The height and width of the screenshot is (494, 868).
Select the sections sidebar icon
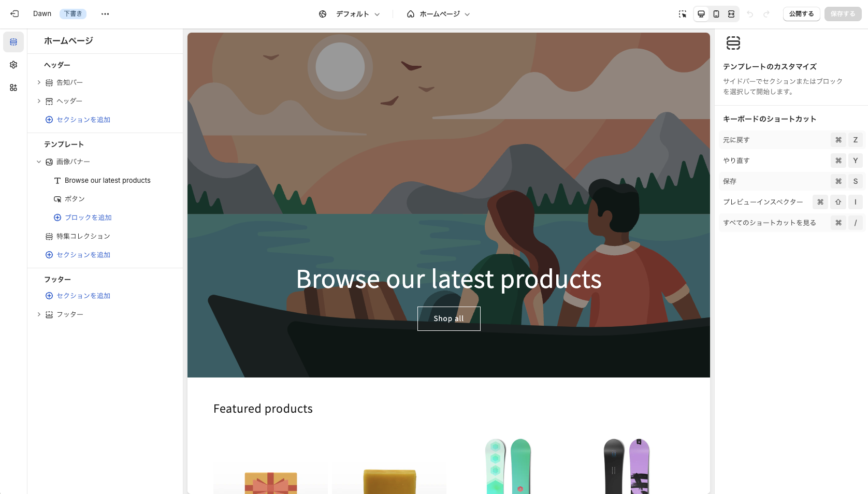point(13,42)
